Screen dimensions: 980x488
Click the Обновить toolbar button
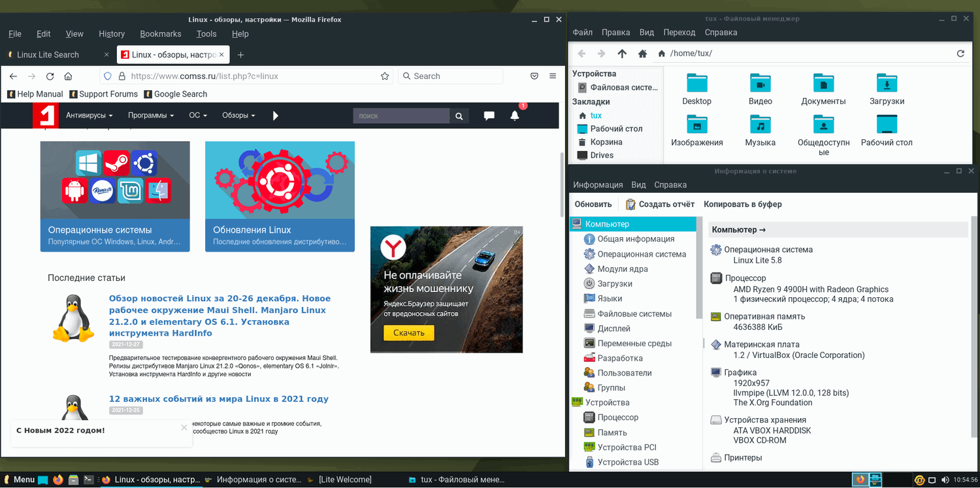tap(593, 204)
